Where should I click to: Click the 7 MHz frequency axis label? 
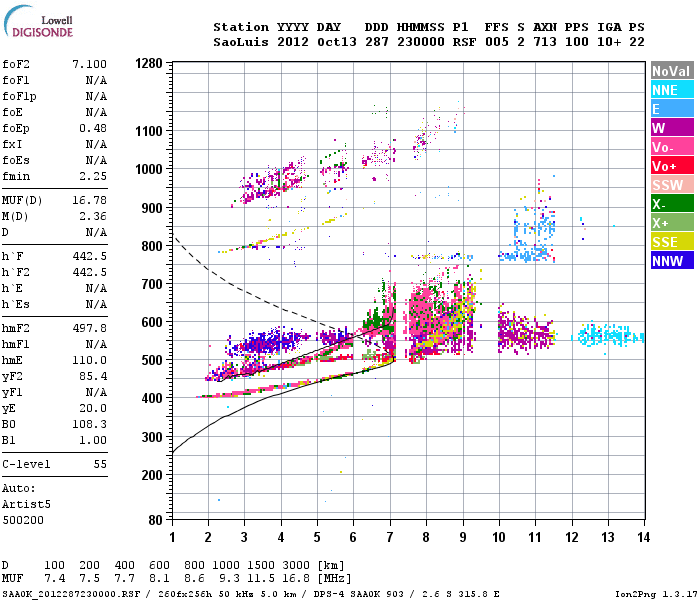coord(390,538)
